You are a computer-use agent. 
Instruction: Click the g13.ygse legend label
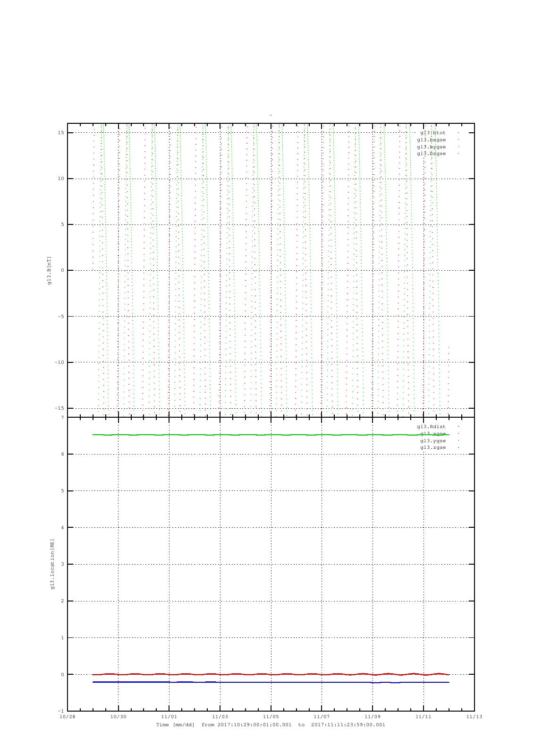tap(432, 441)
